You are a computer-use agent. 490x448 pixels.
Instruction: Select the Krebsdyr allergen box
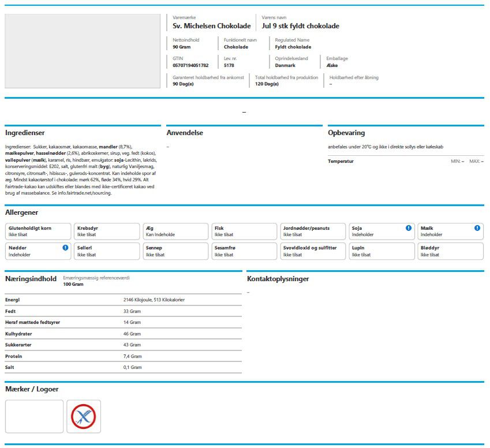tap(107, 232)
